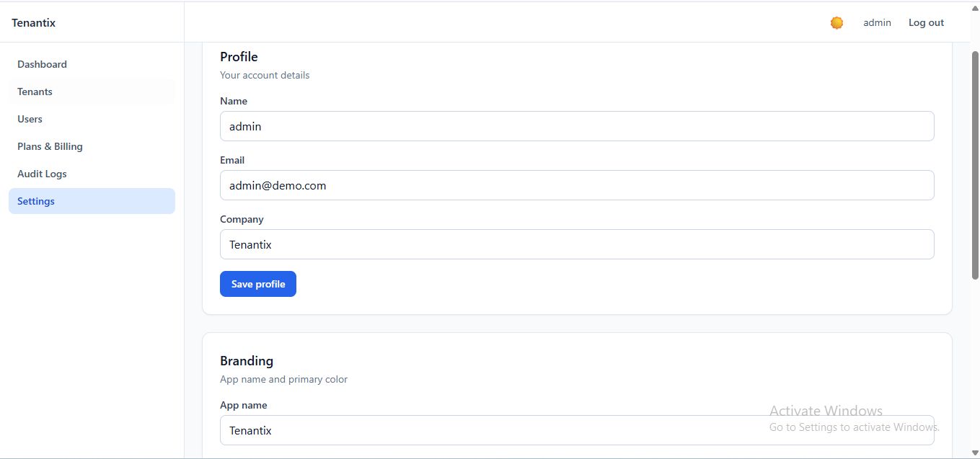
Task: Edit the Company input field
Action: (577, 244)
